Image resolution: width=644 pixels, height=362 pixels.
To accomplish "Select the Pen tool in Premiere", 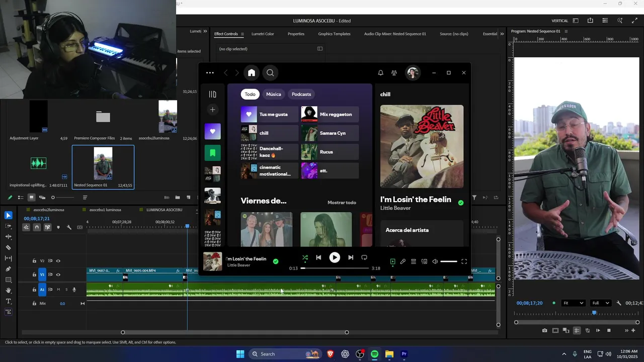I will click(x=9, y=269).
